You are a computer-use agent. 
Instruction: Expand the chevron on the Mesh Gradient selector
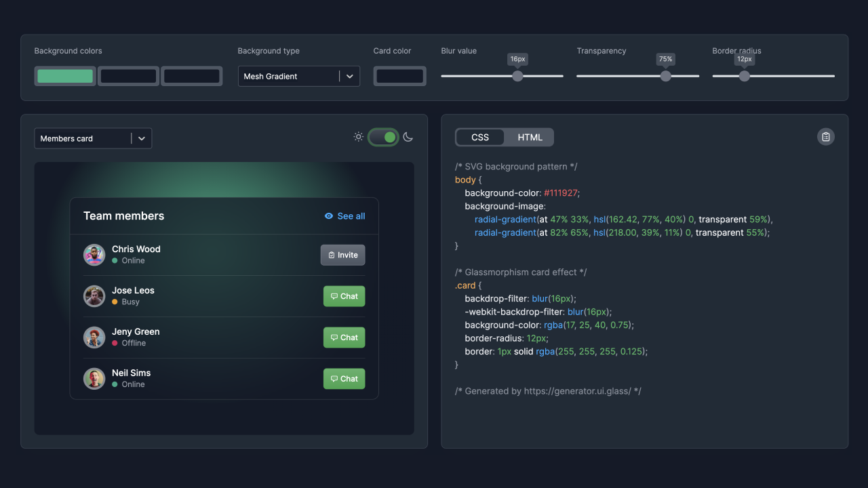351,76
